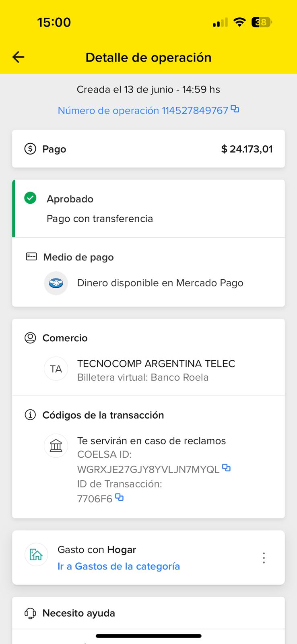Viewport: 297px width, 644px height.
Task: Tap the Aprobado status row
Action: coord(70,199)
